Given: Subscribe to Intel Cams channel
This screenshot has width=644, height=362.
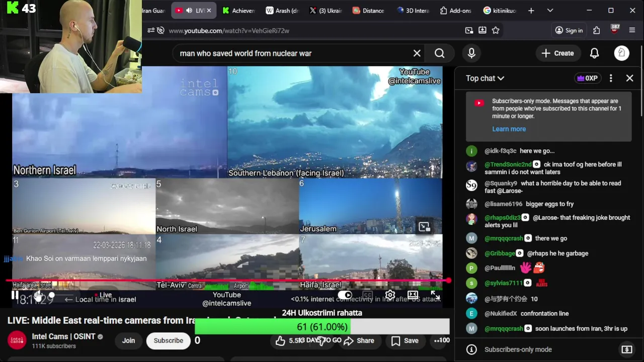Looking at the screenshot, I should click(169, 340).
